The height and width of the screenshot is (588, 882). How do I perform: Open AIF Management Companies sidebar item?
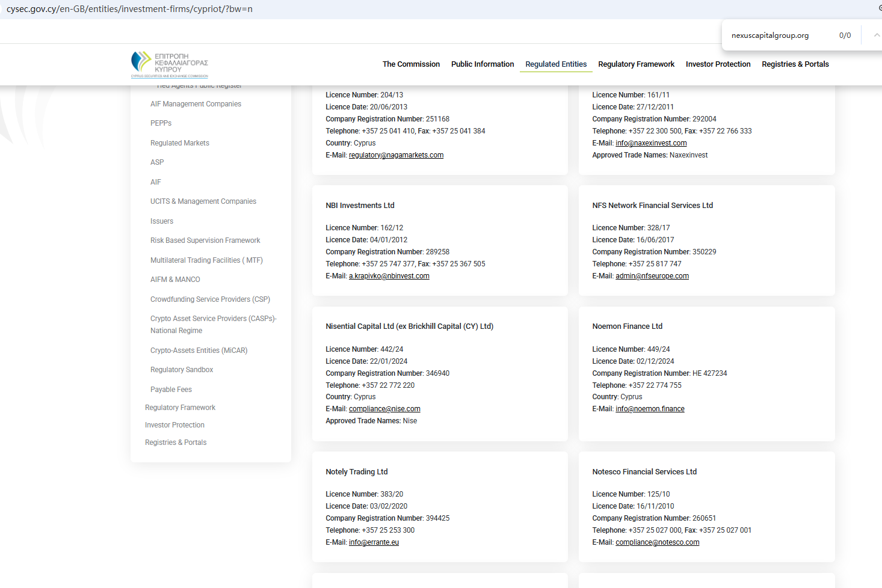196,104
